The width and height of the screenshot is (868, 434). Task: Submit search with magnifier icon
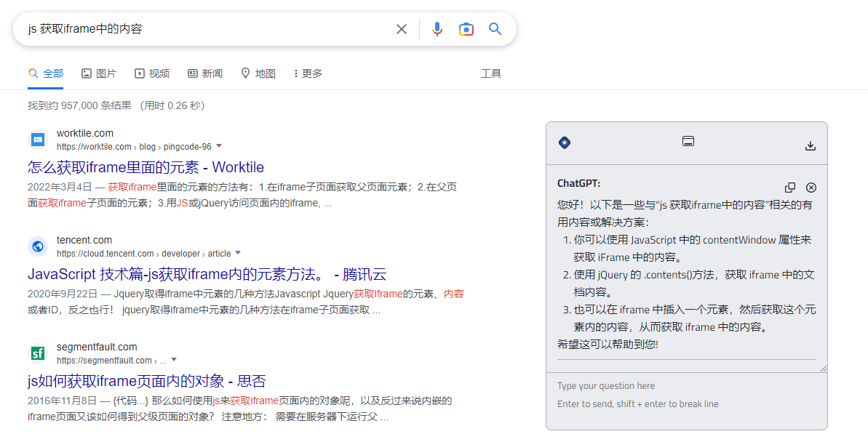(x=495, y=29)
